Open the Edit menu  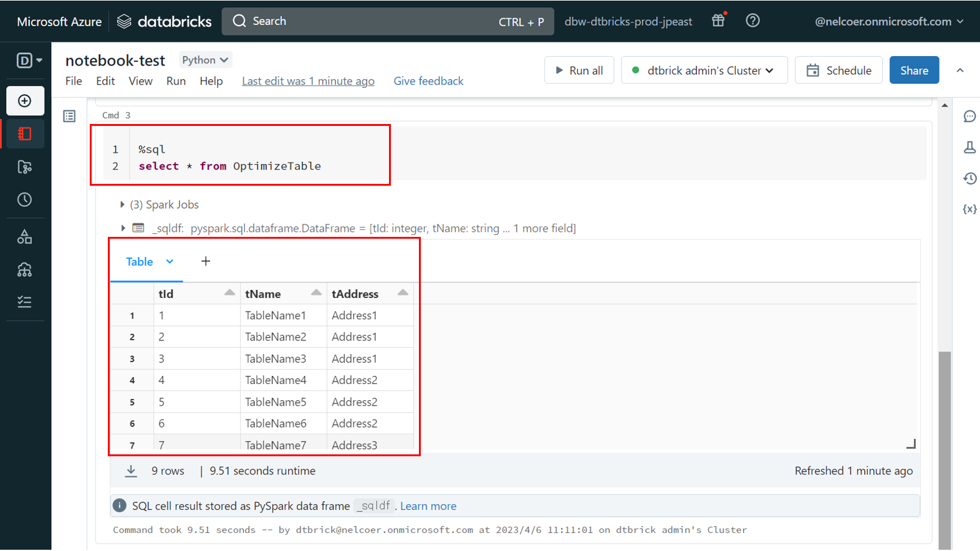click(105, 81)
